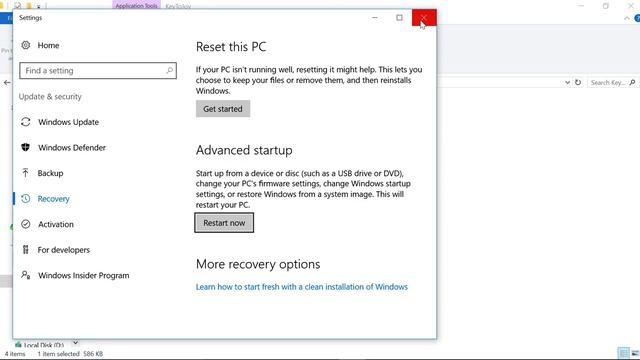Click the Windows Update sync icon
The image size is (640, 360).
(x=26, y=122)
